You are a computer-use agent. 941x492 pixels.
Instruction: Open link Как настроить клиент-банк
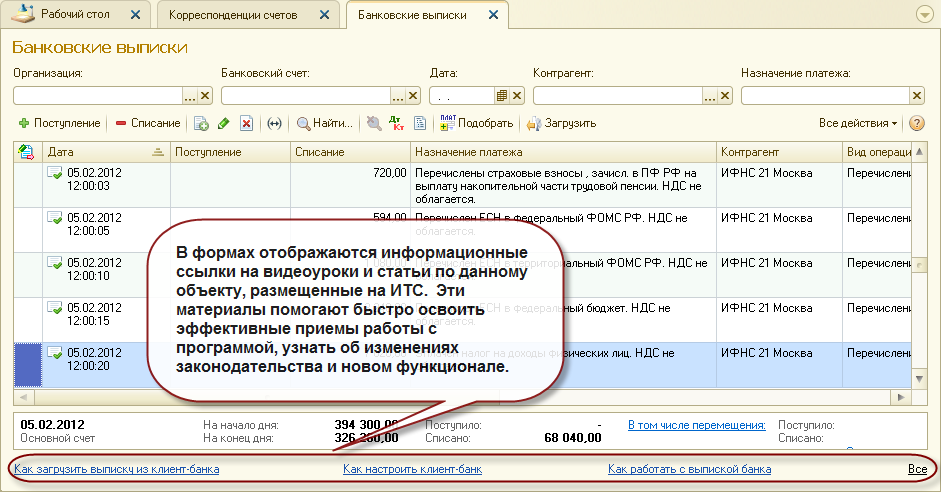[x=412, y=468]
